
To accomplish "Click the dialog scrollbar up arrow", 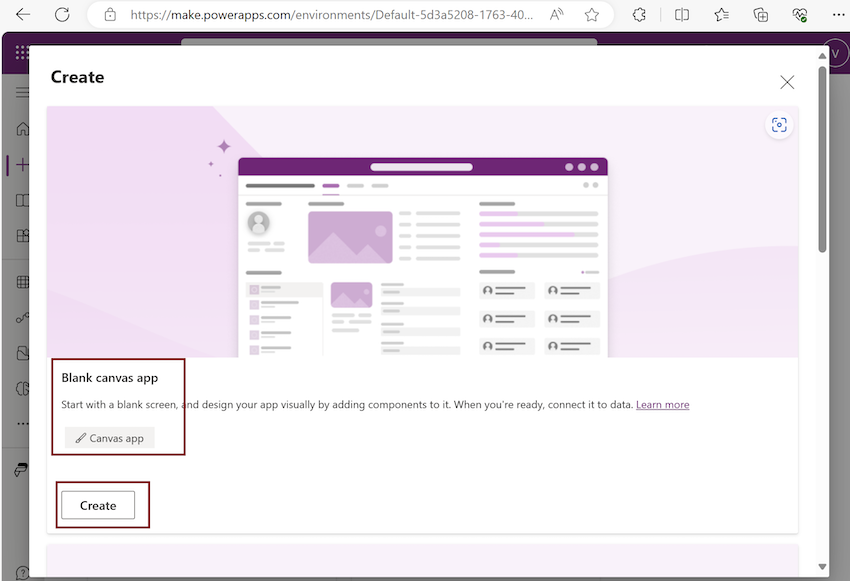I will 822,56.
